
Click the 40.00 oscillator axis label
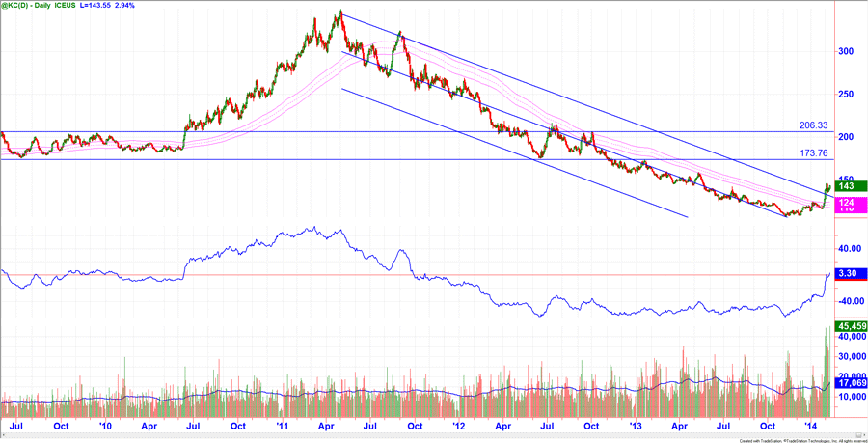[847, 248]
